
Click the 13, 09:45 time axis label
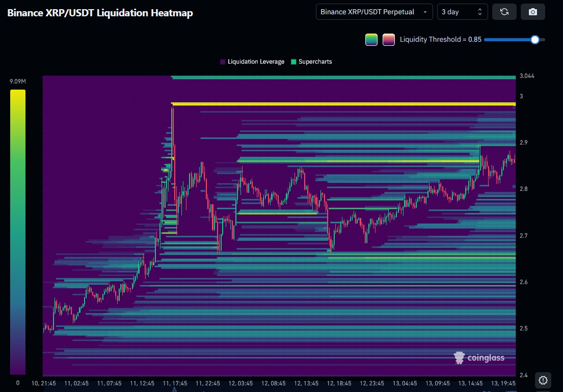point(438,383)
